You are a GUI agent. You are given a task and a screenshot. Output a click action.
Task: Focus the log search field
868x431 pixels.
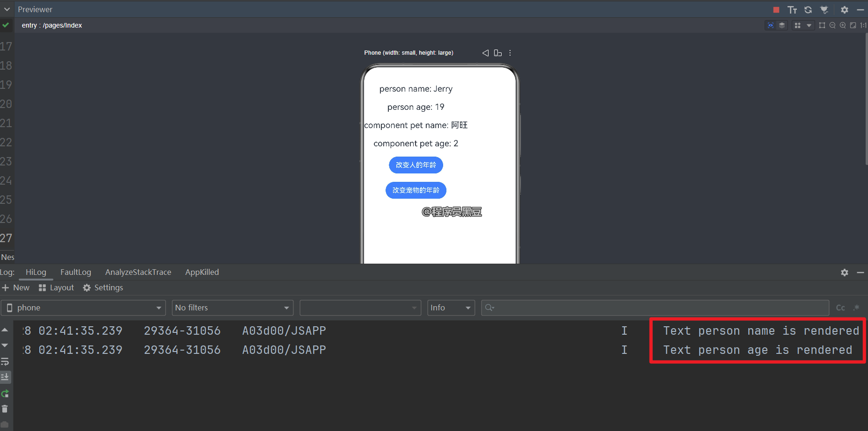point(655,308)
